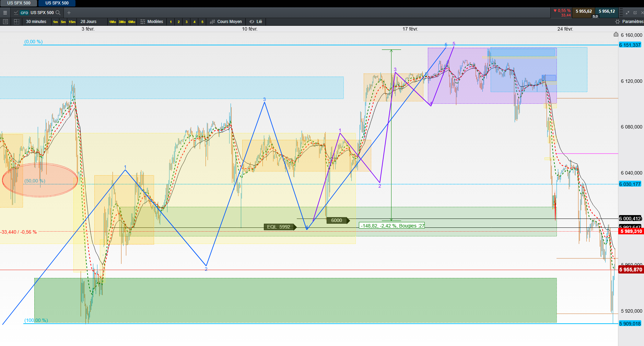Image resolution: width=644 pixels, height=346 pixels.
Task: Select the EQL 5992 level label
Action: tap(280, 227)
